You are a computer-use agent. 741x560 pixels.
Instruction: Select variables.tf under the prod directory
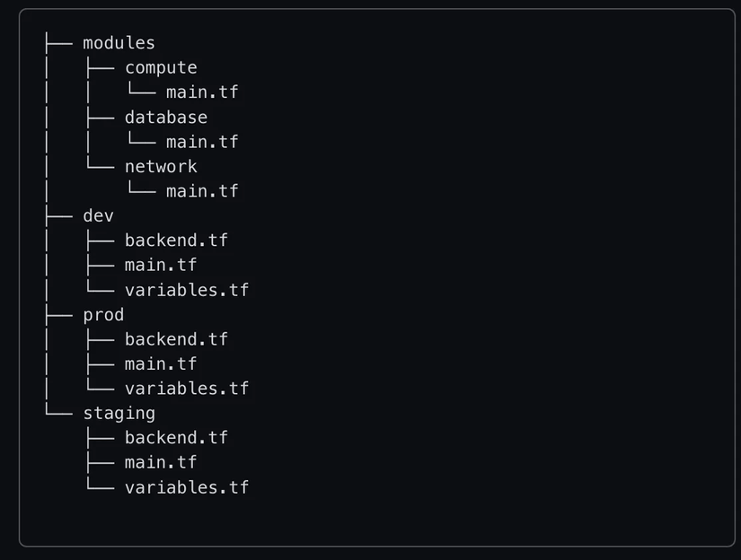tap(187, 389)
